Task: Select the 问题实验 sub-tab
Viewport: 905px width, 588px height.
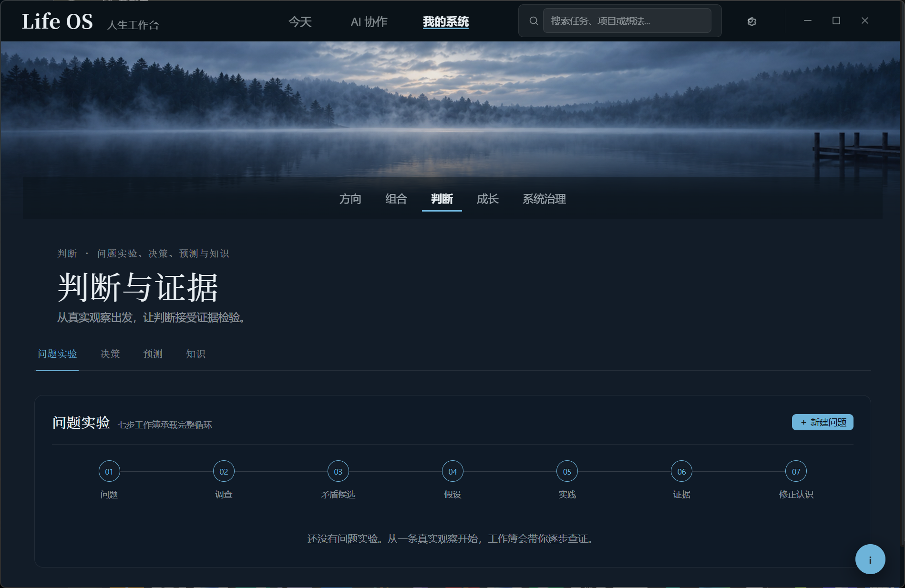Action: (57, 354)
